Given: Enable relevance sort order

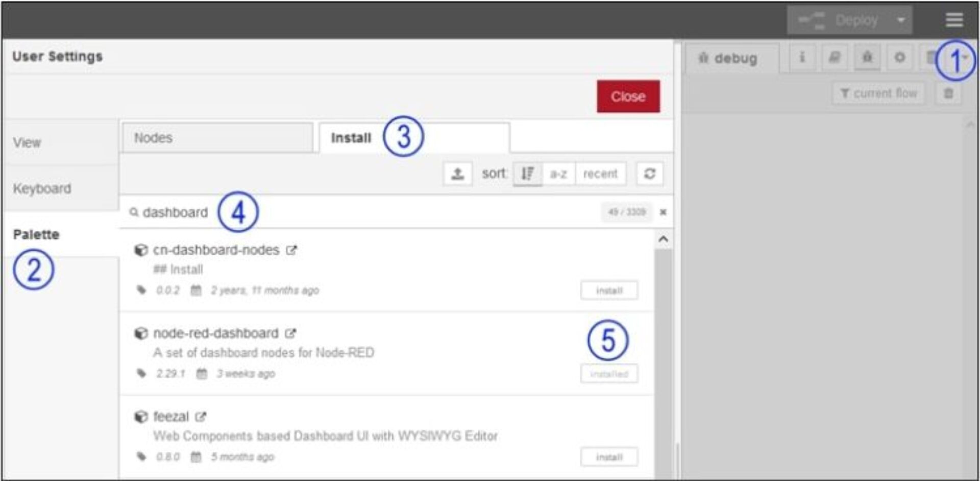Looking at the screenshot, I should pyautogui.click(x=528, y=174).
